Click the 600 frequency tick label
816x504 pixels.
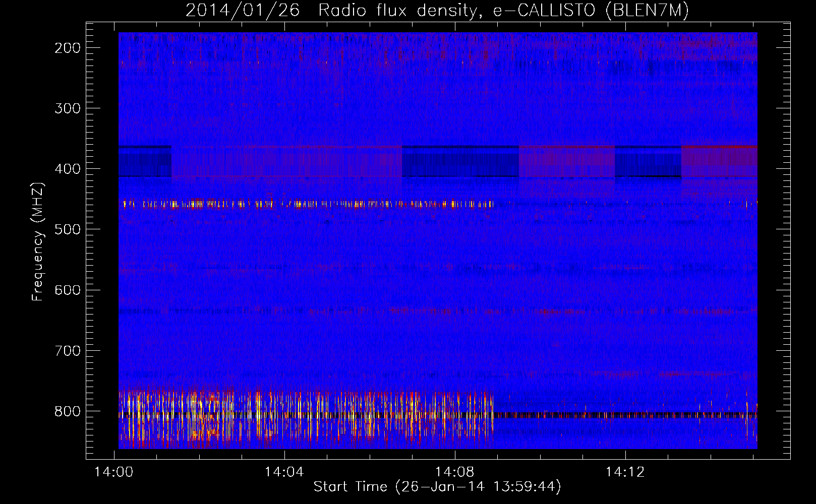point(67,290)
